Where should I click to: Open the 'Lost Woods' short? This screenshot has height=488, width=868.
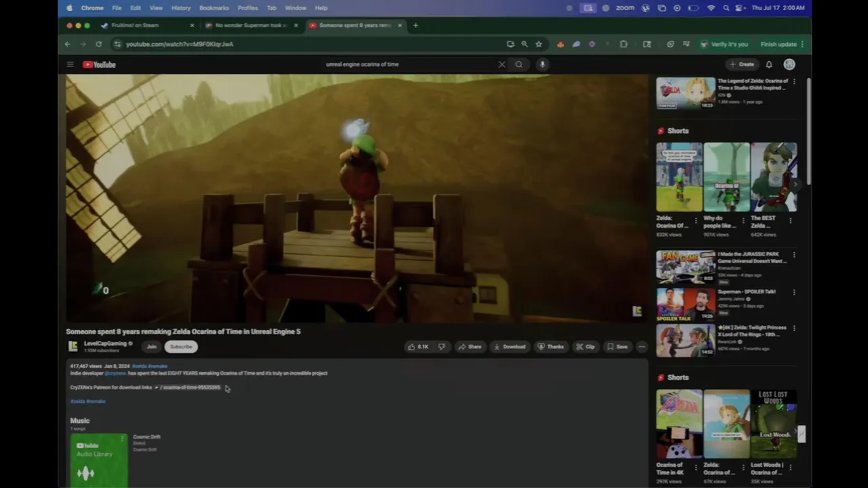(774, 424)
